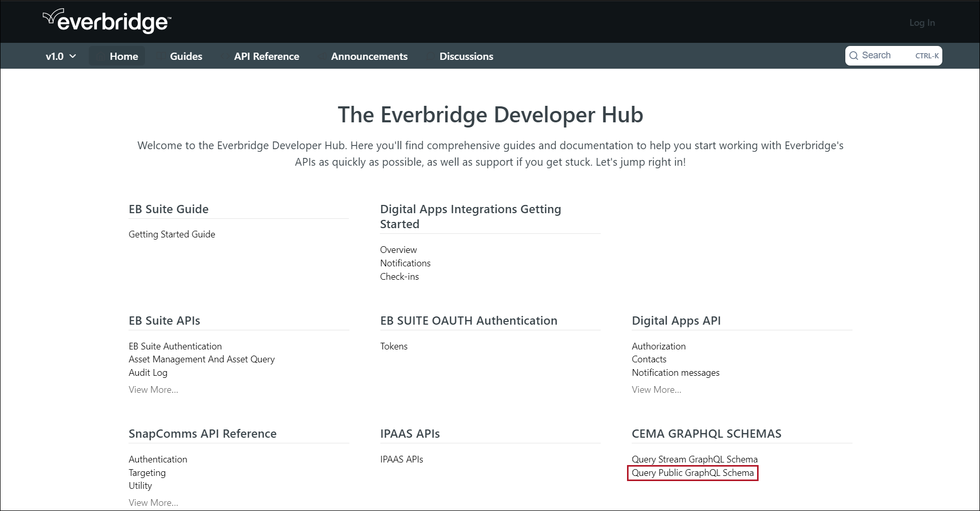The width and height of the screenshot is (980, 511).
Task: Open CEMA GRAPHQL SCHEMAS heading
Action: click(706, 434)
